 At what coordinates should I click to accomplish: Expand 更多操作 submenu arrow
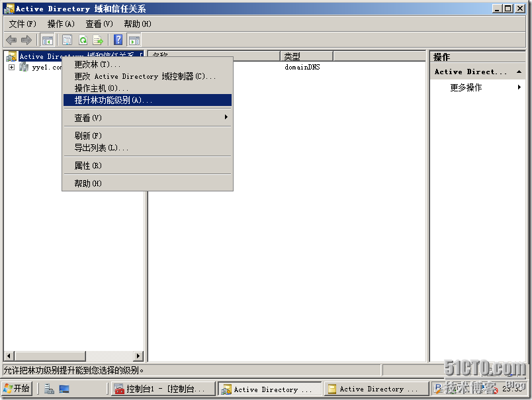[519, 87]
